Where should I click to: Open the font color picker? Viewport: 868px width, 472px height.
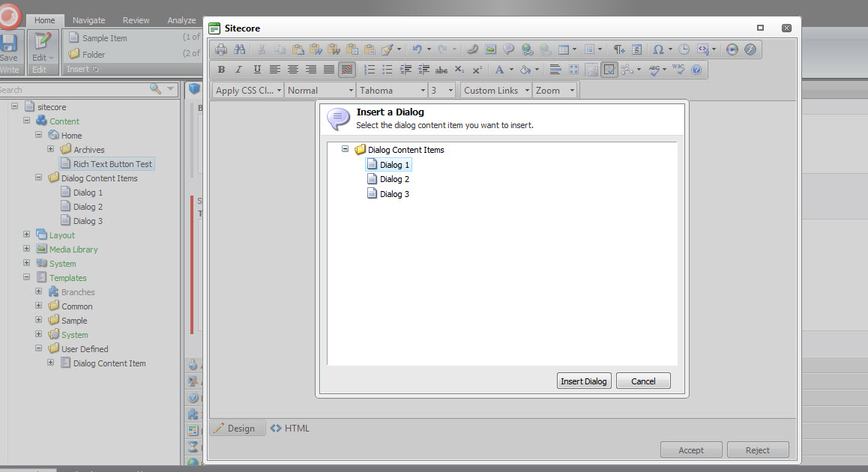499,70
